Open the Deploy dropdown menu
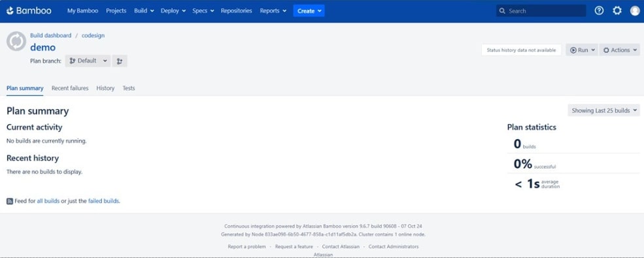 pos(173,10)
